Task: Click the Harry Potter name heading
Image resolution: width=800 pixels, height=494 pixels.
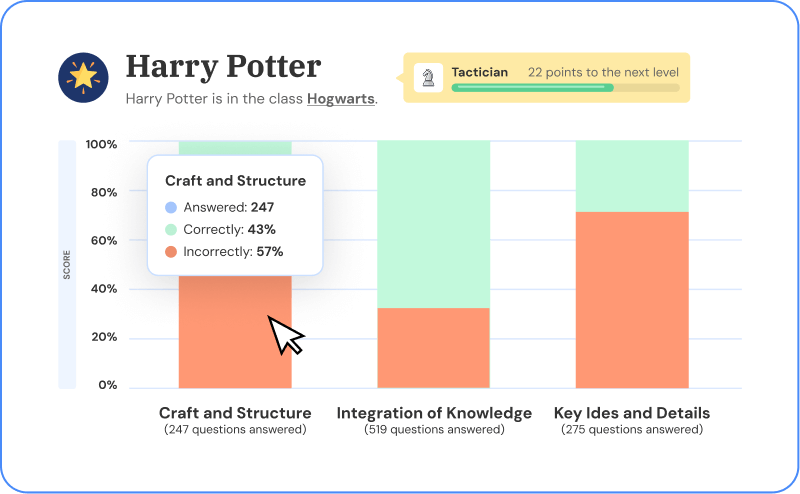Action: click(x=223, y=67)
